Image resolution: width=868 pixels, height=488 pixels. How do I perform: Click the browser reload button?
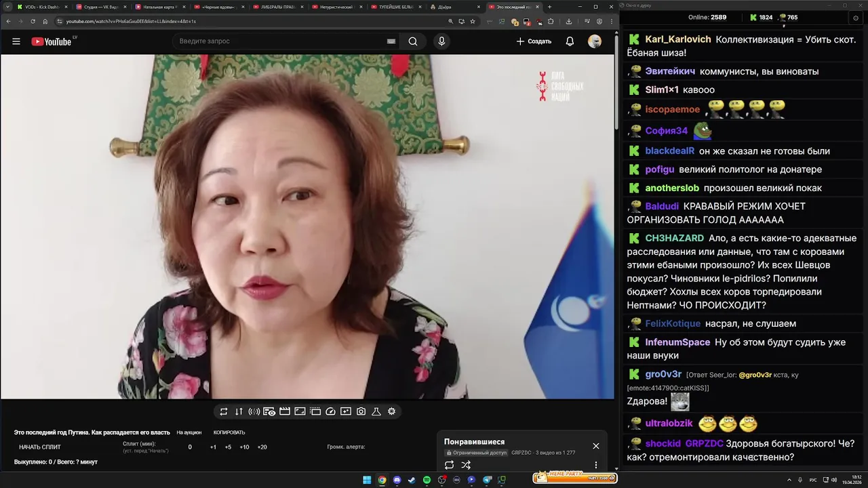[x=33, y=21]
